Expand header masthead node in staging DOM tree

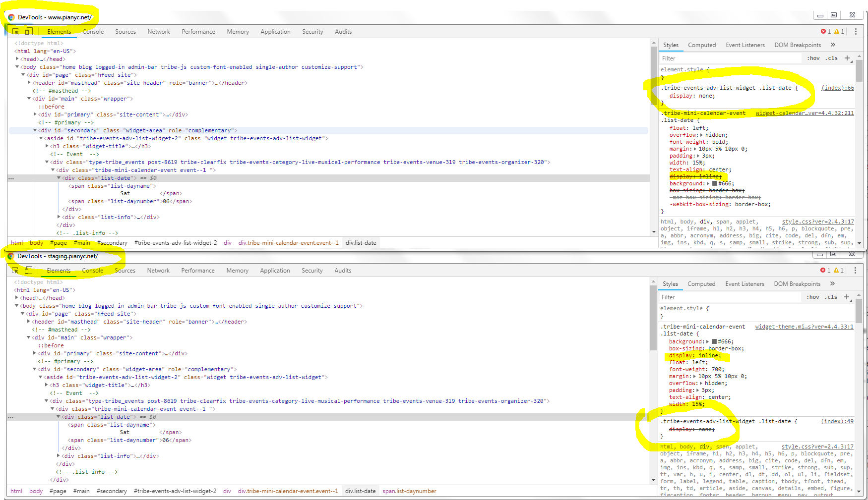click(29, 322)
